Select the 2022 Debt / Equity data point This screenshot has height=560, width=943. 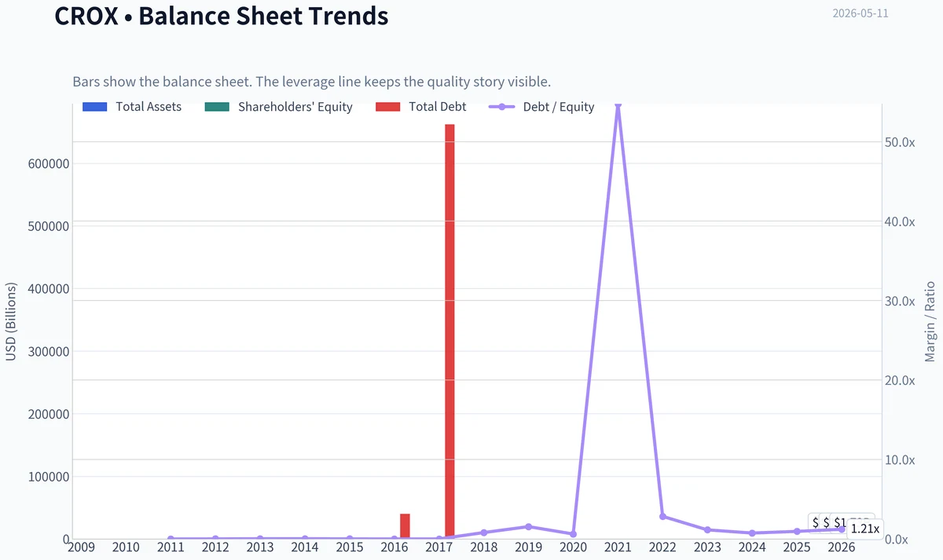pos(662,516)
